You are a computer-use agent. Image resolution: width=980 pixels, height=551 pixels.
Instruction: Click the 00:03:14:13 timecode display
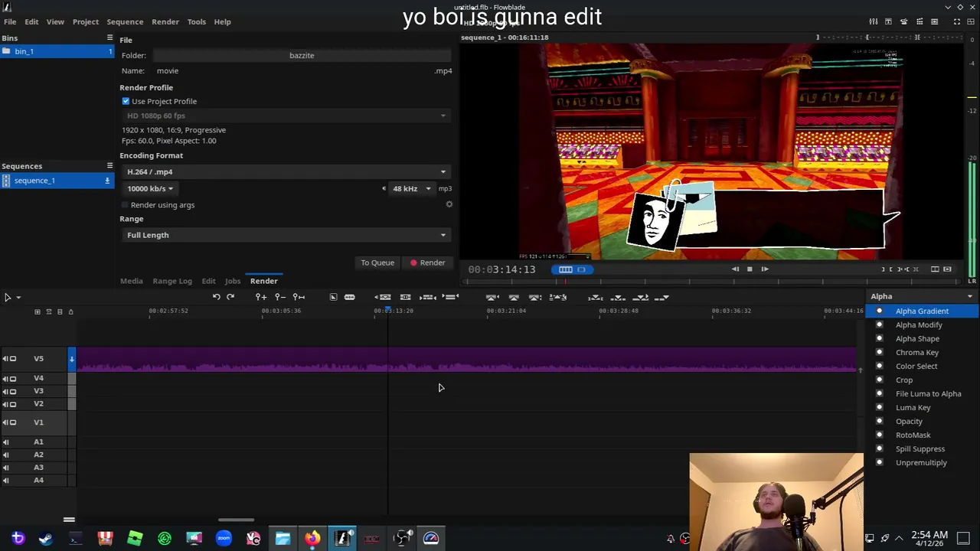coord(501,269)
